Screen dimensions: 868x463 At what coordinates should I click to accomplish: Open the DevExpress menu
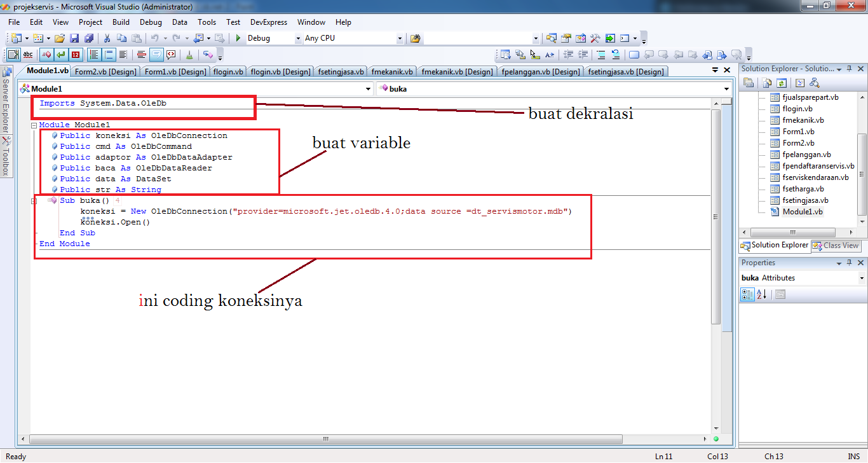[268, 22]
